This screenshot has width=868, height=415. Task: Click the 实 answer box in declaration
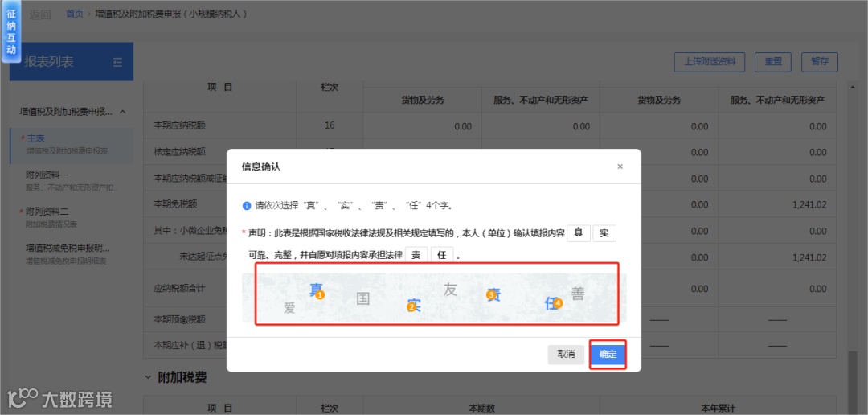point(604,233)
